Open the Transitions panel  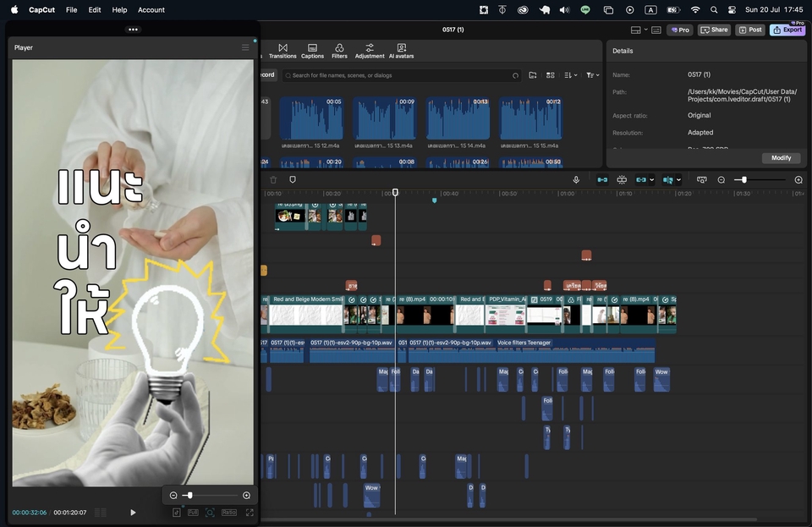coord(283,51)
